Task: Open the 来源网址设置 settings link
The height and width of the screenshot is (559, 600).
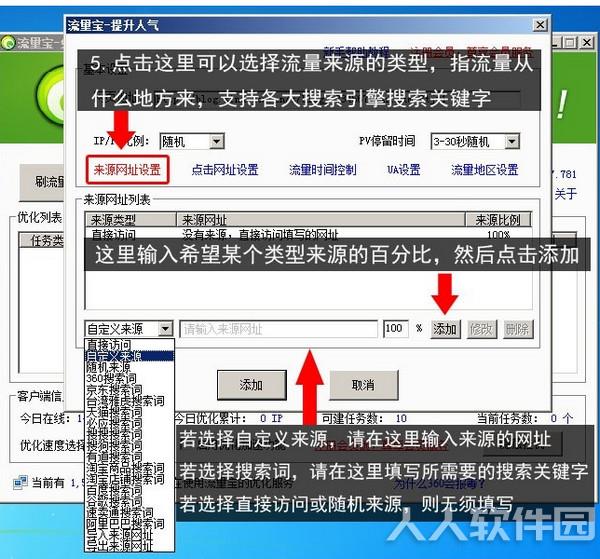Action: tap(127, 169)
